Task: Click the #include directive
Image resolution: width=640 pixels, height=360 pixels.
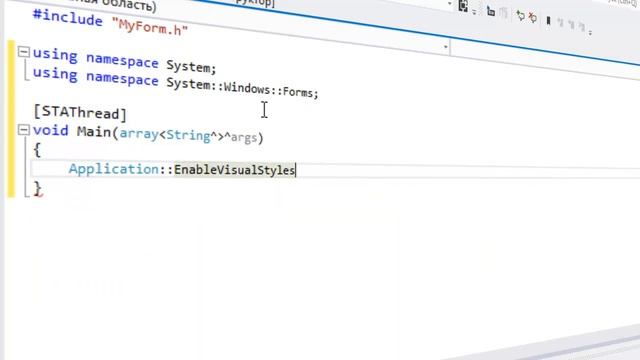Action: point(67,18)
